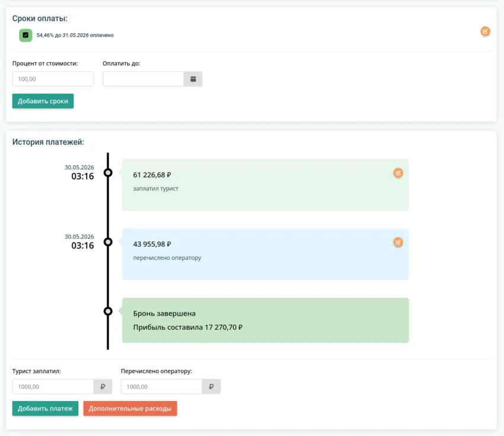
Task: Select the blue перечислено оператору card
Action: (266, 254)
